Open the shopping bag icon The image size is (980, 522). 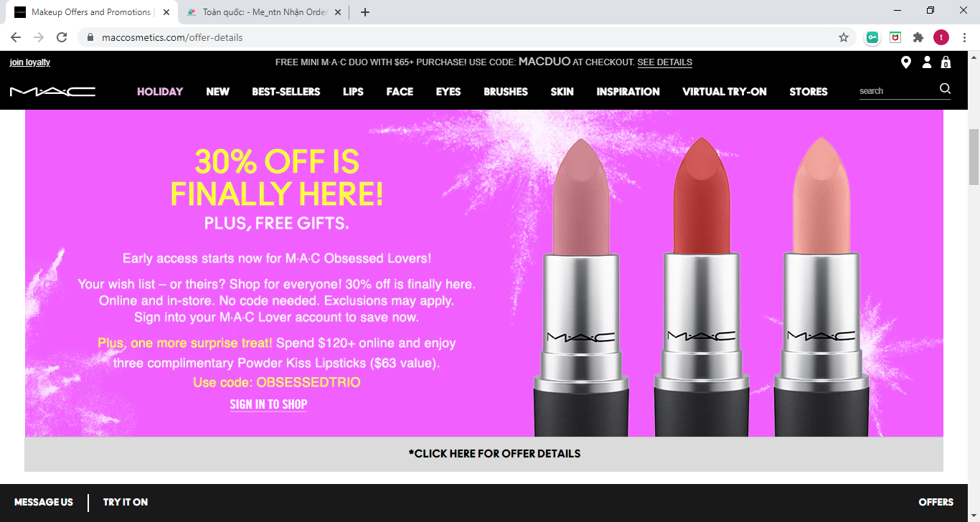point(946,62)
